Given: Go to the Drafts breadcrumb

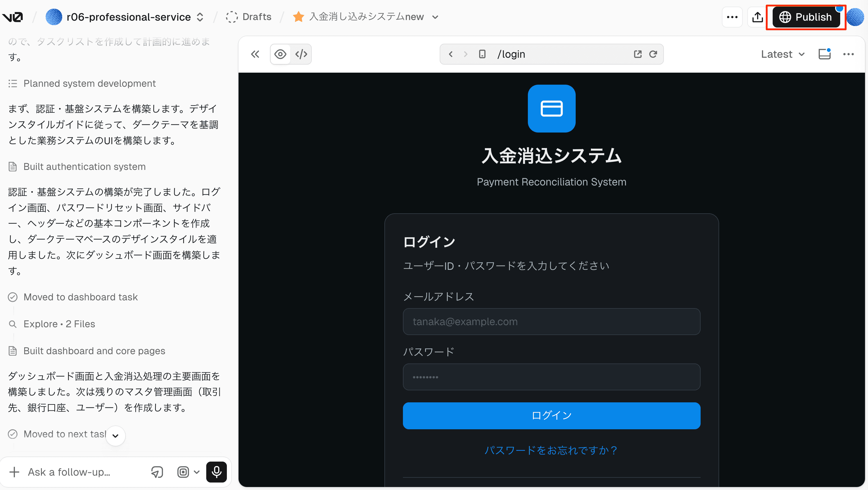Looking at the screenshot, I should point(249,17).
